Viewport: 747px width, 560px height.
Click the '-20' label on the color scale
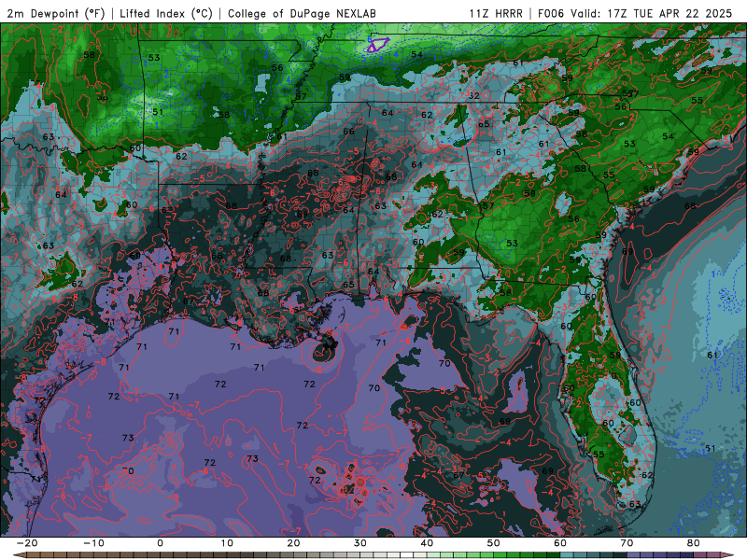[27, 543]
